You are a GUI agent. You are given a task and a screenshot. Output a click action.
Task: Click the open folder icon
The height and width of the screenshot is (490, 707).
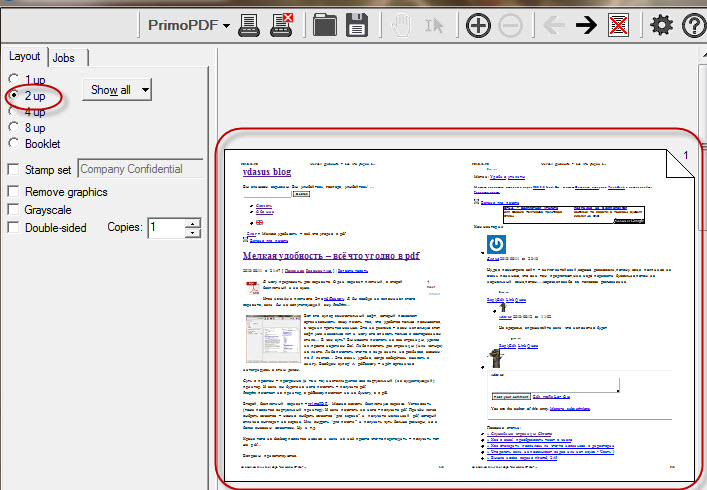pyautogui.click(x=326, y=25)
